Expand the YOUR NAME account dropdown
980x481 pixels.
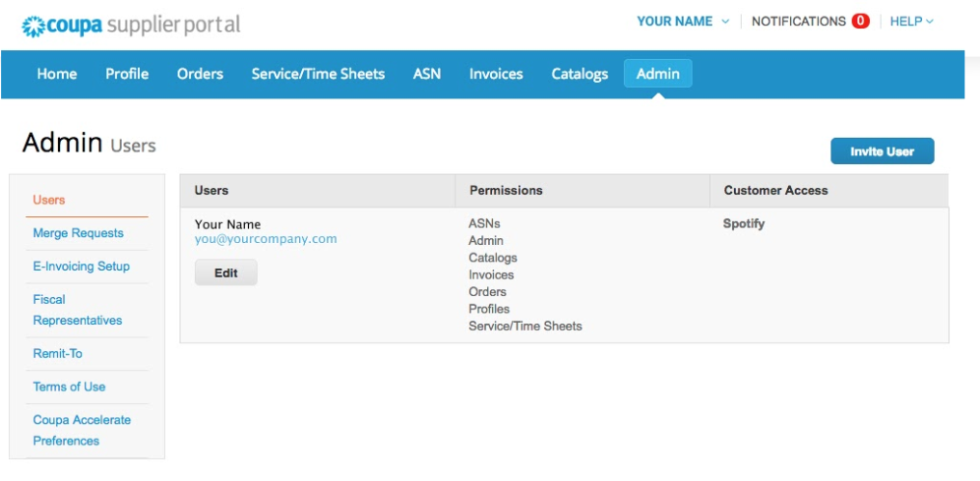pos(683,21)
